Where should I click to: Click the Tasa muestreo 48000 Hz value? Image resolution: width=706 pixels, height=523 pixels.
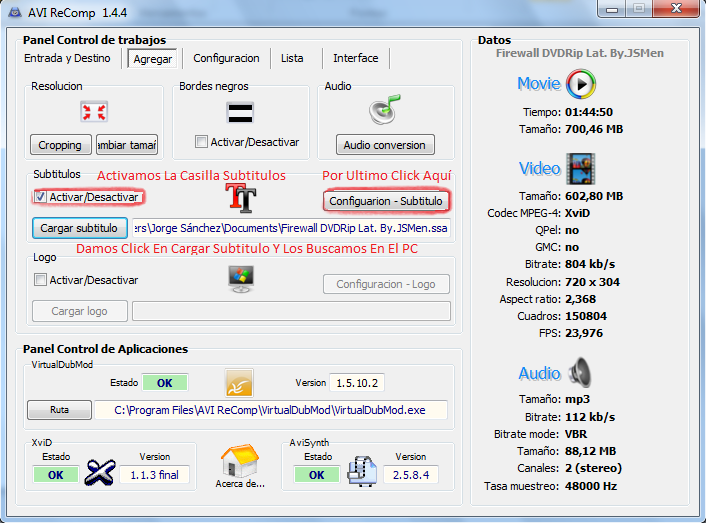(x=591, y=486)
